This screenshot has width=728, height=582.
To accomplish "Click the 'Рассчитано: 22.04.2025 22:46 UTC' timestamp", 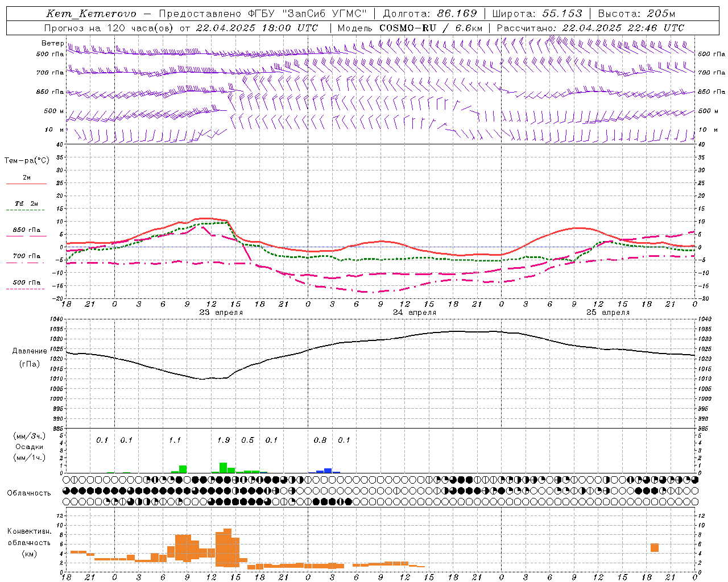I will point(590,28).
